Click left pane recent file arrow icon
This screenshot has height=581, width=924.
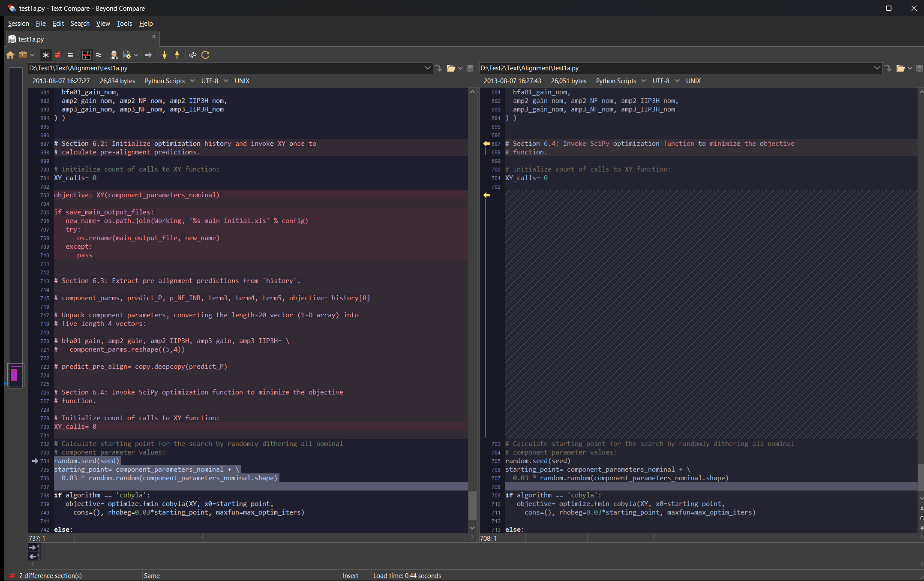(x=438, y=68)
